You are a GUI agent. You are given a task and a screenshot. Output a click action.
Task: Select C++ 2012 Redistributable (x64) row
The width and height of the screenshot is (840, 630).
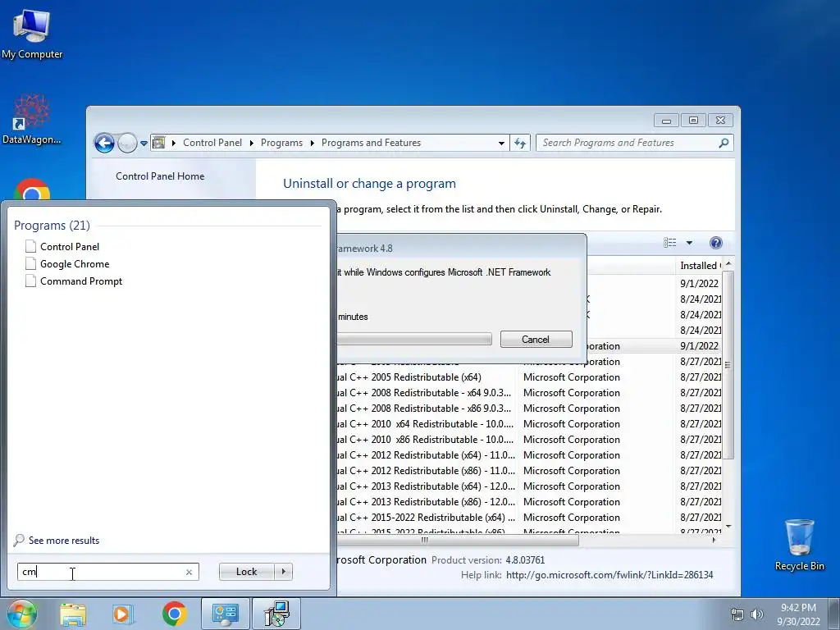[529, 454]
